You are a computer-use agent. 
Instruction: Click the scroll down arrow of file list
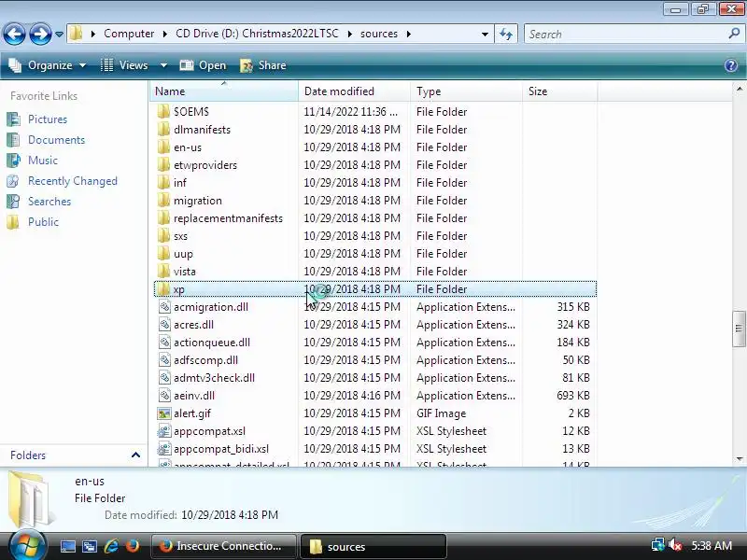(739, 459)
